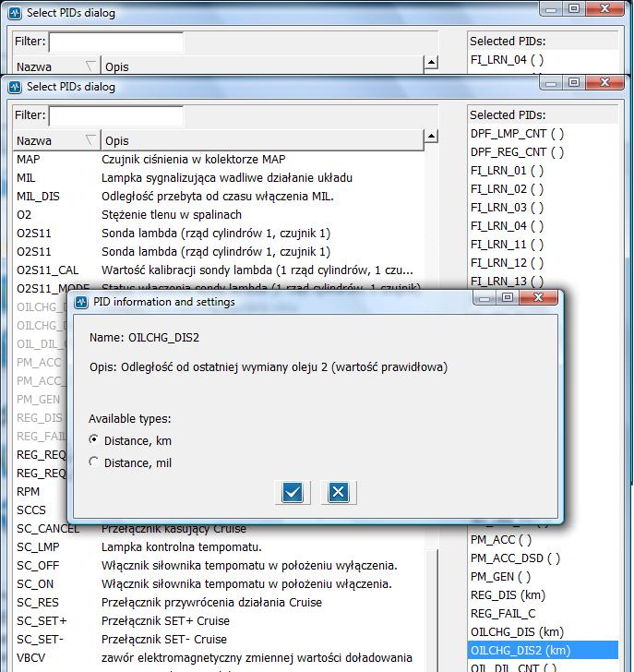Click the Filter text field

115,115
